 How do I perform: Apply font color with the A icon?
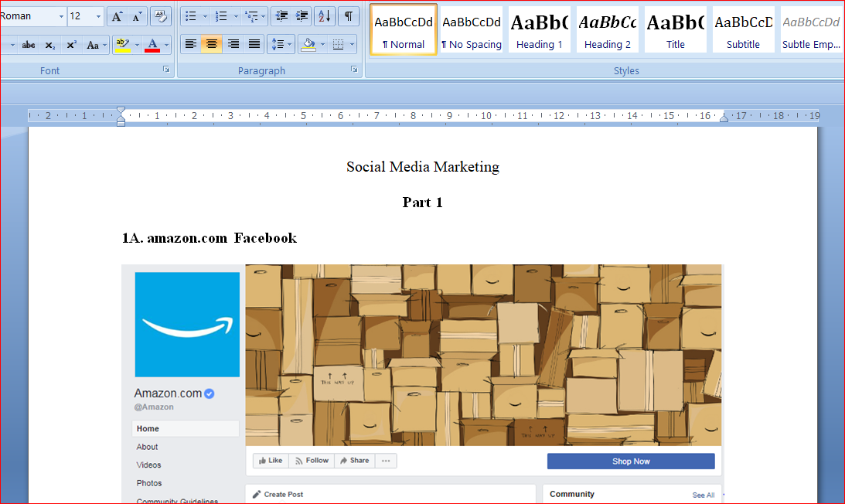pyautogui.click(x=152, y=45)
